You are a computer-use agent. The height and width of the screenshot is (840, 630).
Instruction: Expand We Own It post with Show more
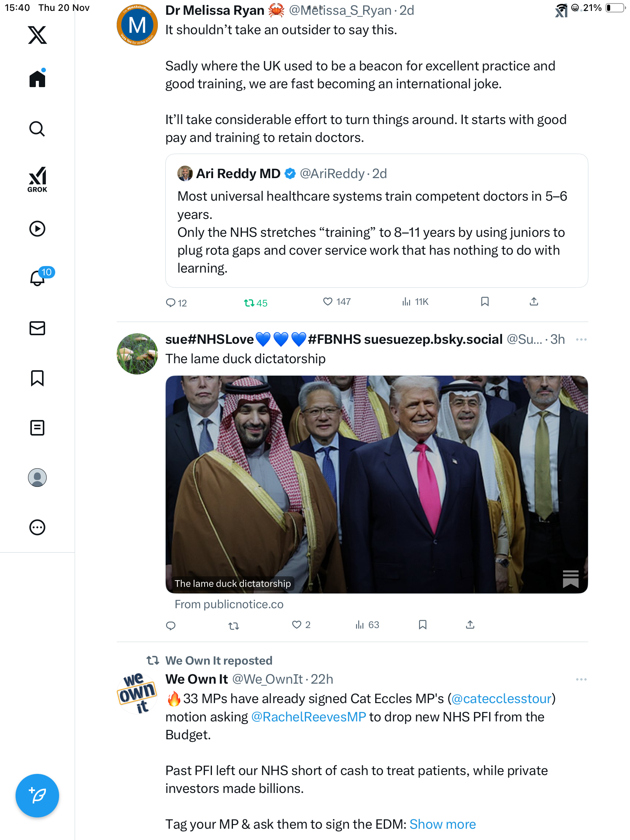443,824
